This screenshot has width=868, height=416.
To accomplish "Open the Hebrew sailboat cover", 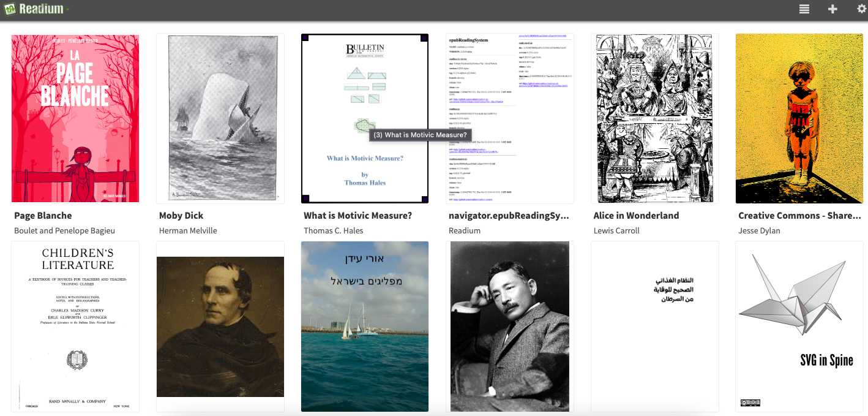I will 365,327.
